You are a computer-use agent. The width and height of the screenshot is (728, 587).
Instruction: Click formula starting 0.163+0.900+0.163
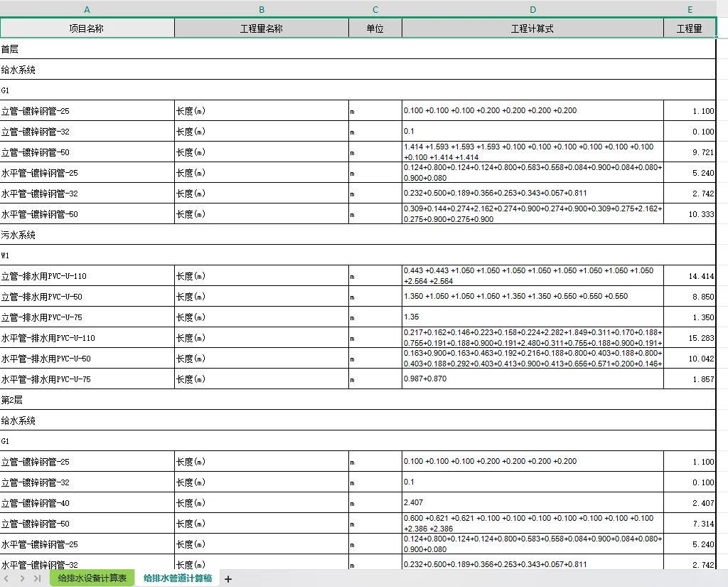pos(532,359)
